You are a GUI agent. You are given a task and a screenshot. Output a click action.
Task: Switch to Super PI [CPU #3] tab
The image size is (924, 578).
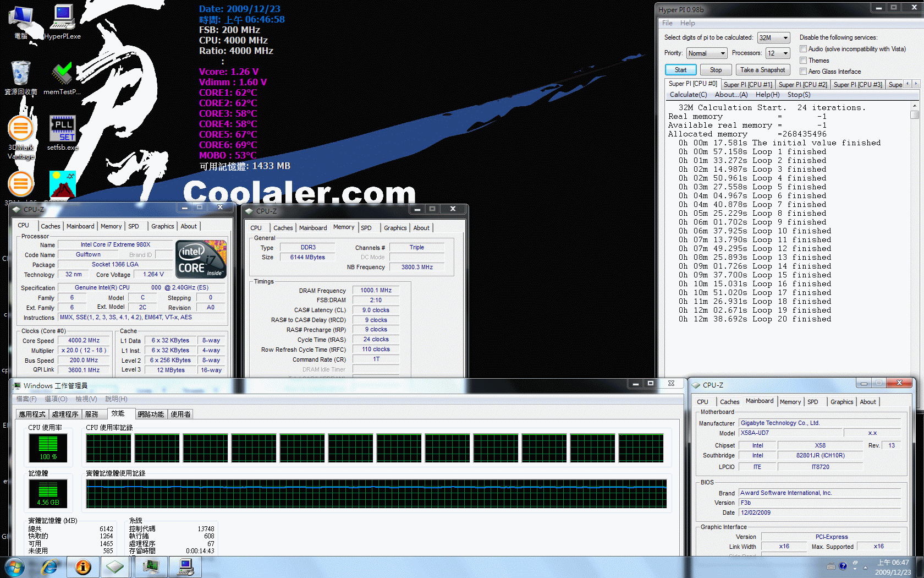[x=857, y=84]
